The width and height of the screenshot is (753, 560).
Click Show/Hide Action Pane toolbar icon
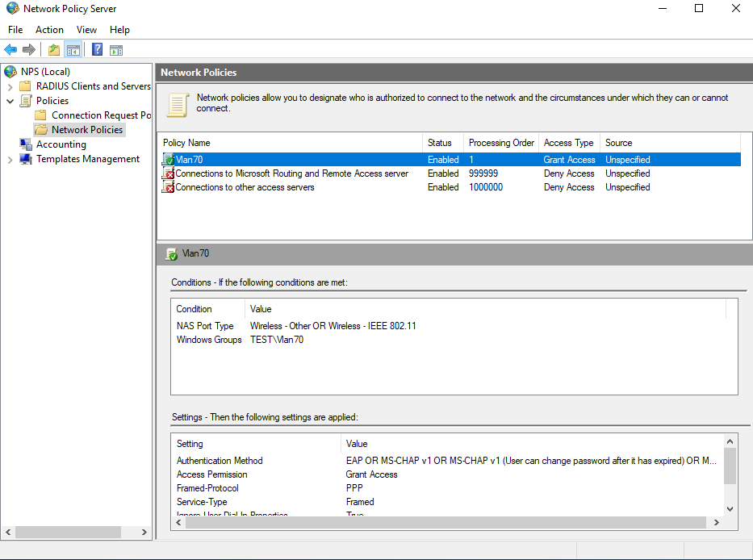click(116, 50)
